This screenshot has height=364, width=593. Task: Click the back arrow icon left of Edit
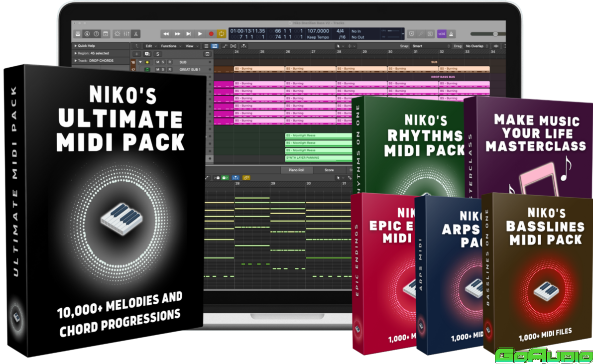coord(137,46)
